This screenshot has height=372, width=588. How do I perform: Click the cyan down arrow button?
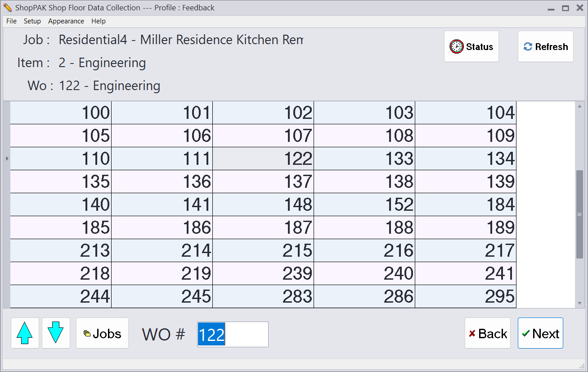pyautogui.click(x=56, y=333)
